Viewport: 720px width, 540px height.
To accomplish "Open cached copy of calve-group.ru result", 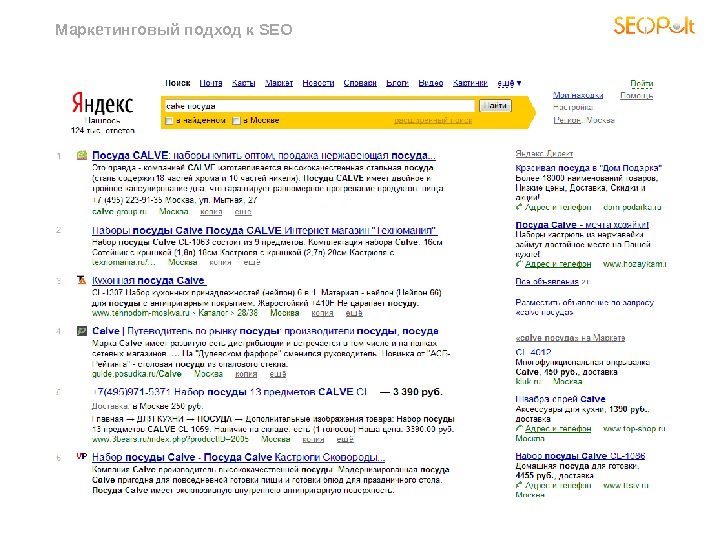I will tap(211, 212).
